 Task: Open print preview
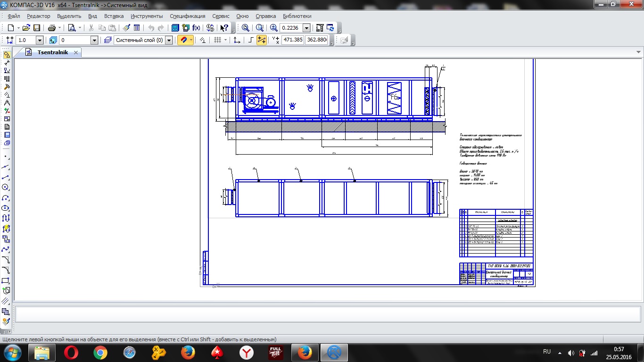point(72,28)
